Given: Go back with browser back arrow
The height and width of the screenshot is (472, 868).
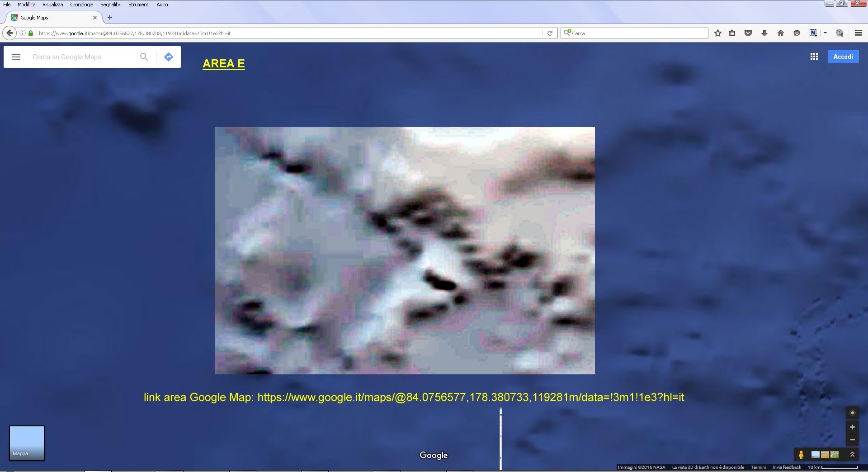Looking at the screenshot, I should [9, 33].
